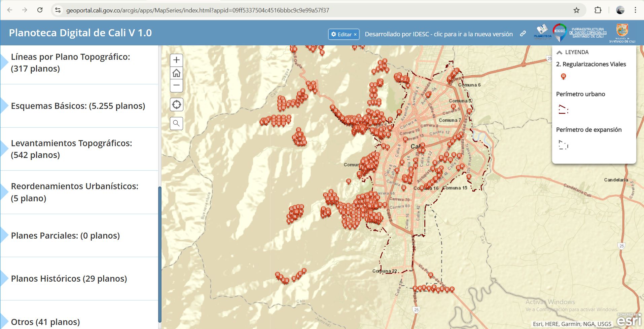
Task: Reset map to default home extent
Action: click(176, 73)
